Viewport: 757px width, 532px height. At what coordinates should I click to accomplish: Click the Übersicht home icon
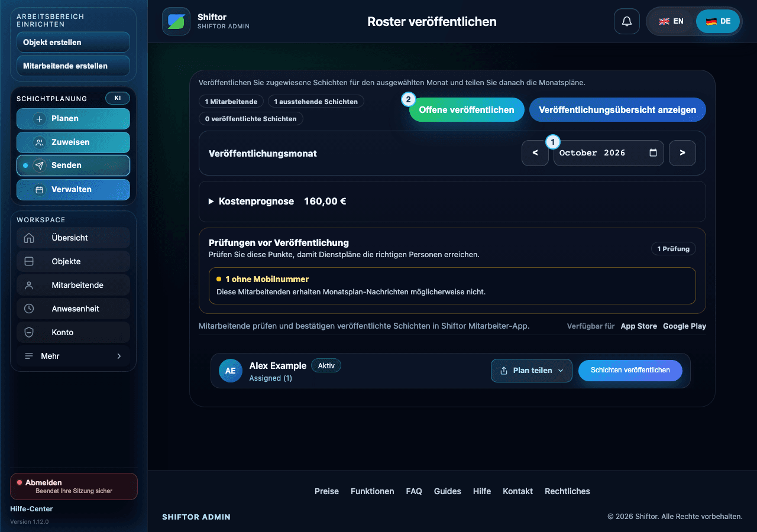click(29, 238)
